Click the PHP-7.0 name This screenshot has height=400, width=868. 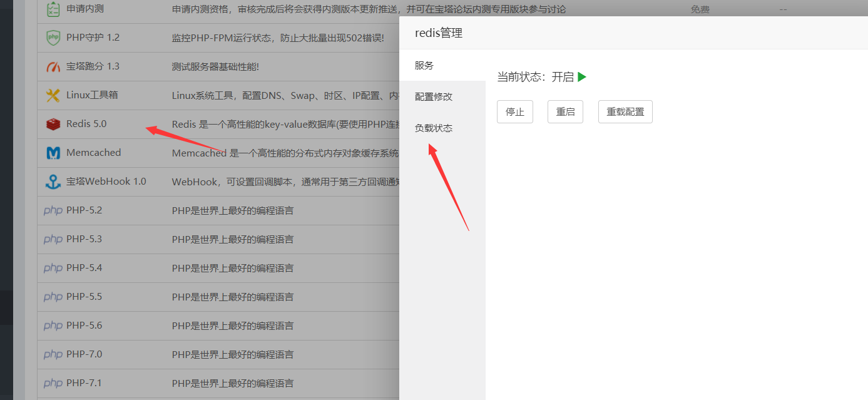pos(84,354)
